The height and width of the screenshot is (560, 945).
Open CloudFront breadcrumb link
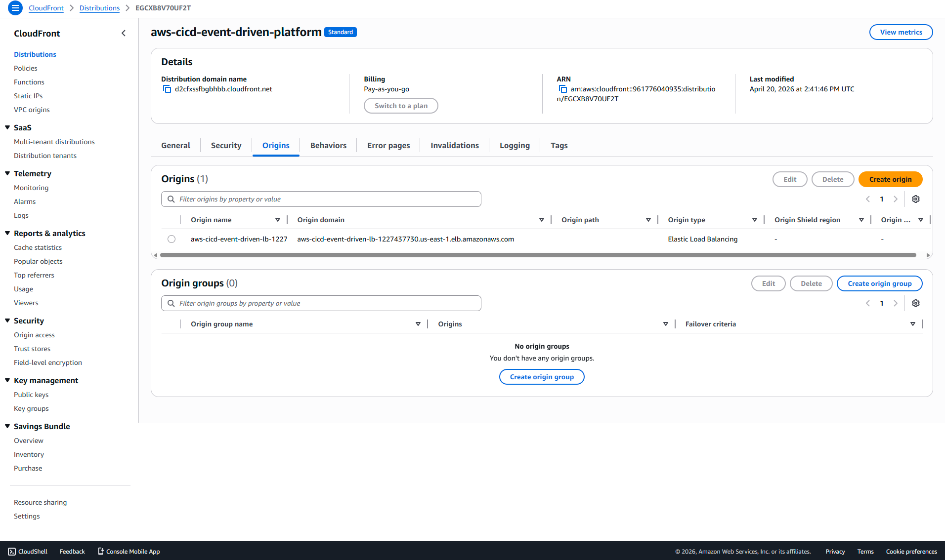point(46,8)
